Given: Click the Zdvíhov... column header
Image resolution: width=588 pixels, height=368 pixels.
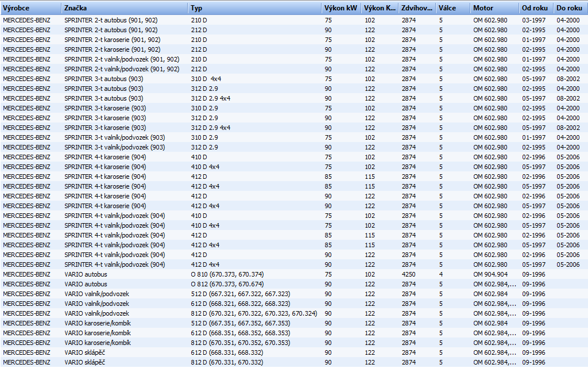Looking at the screenshot, I should pos(417,8).
